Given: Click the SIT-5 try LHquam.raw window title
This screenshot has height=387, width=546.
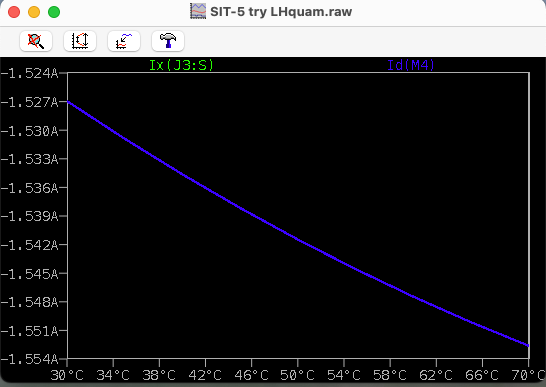Looking at the screenshot, I should (x=281, y=12).
